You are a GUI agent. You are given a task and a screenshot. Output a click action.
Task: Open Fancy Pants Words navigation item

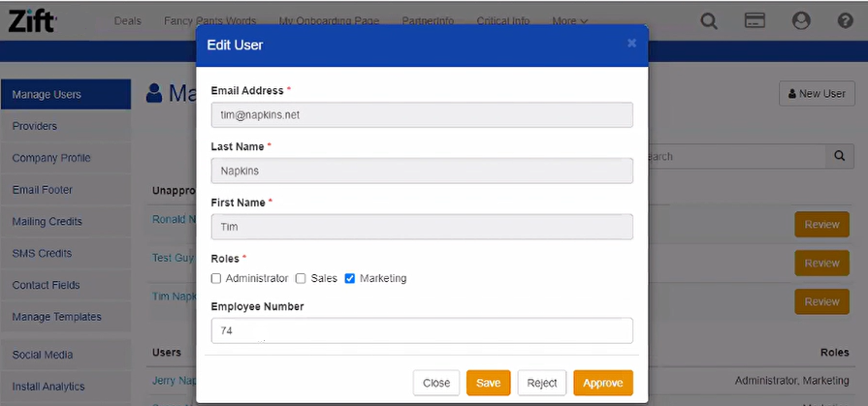[209, 21]
